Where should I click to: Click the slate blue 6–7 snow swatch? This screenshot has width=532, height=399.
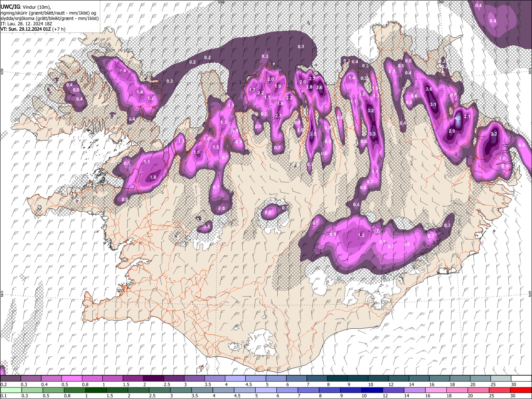(x=296, y=378)
